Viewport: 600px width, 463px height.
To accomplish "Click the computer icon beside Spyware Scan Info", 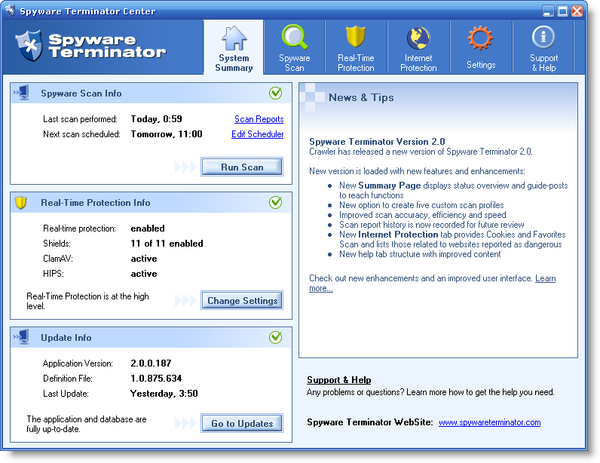I will [21, 93].
